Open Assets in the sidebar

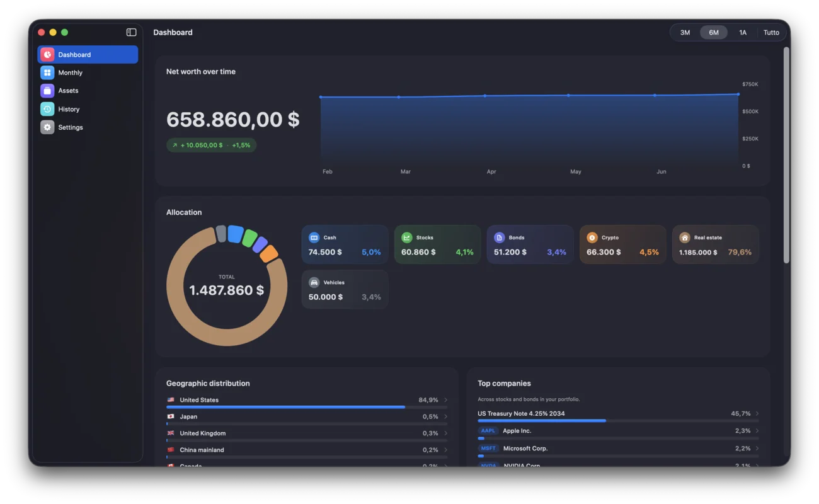(88, 91)
